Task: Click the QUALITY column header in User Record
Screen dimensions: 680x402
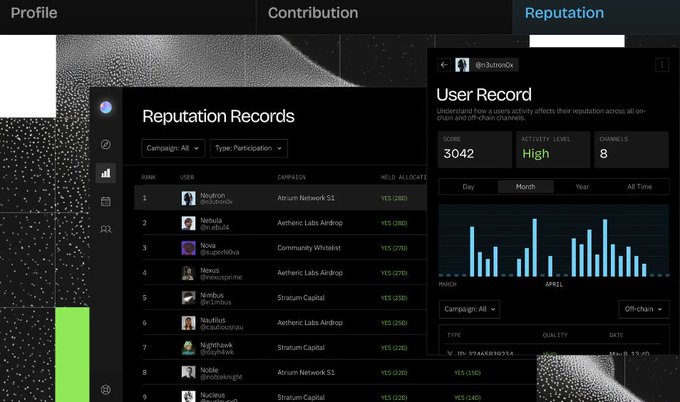Action: [x=555, y=335]
